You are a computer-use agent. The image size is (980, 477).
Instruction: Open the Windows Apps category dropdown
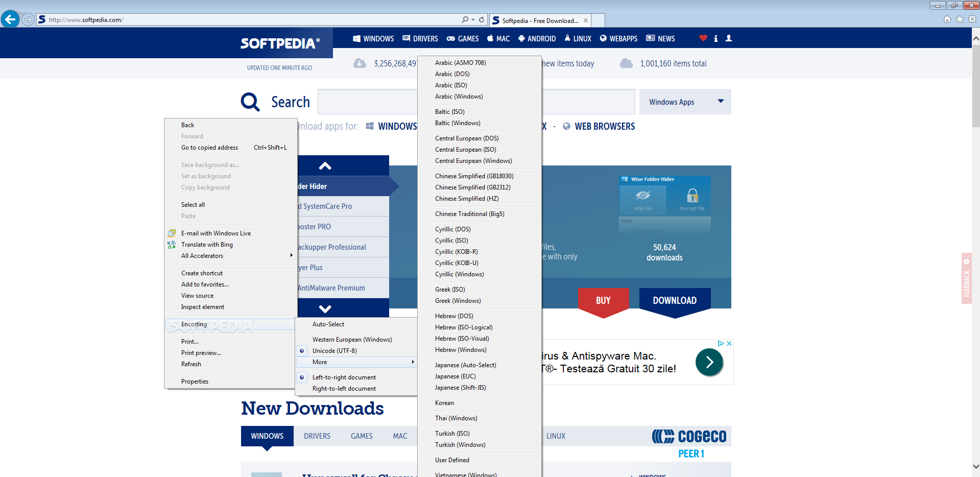(685, 102)
